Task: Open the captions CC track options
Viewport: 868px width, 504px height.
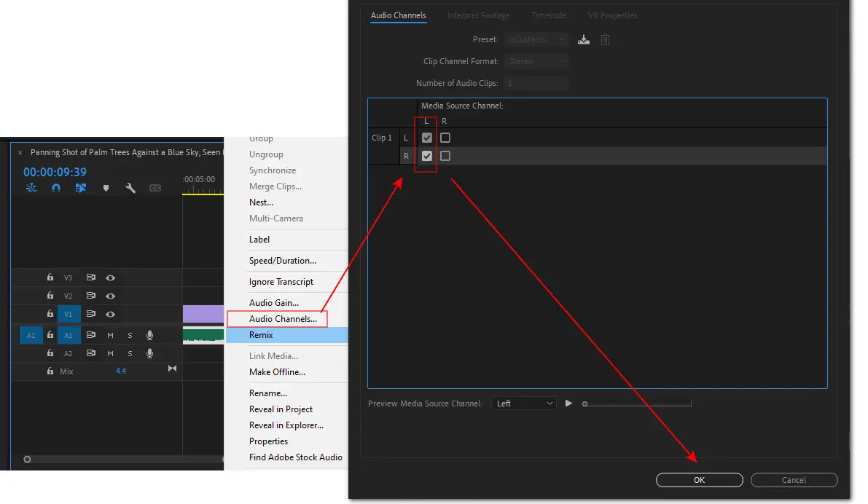Action: (155, 188)
